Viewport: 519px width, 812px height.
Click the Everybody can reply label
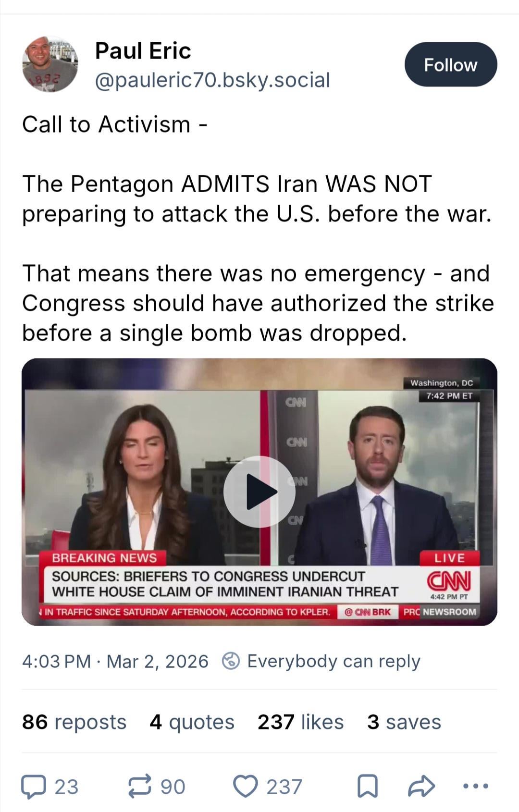[x=334, y=661]
